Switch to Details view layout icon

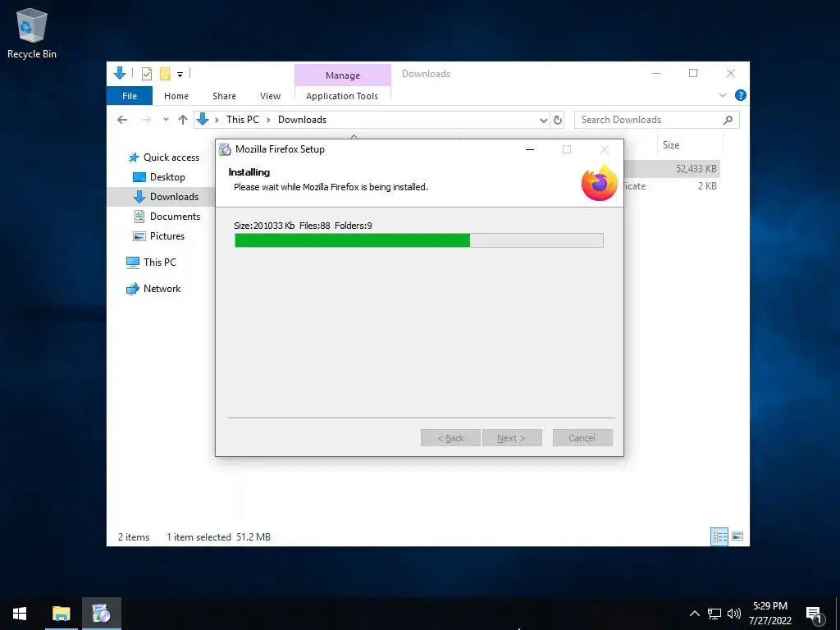719,536
